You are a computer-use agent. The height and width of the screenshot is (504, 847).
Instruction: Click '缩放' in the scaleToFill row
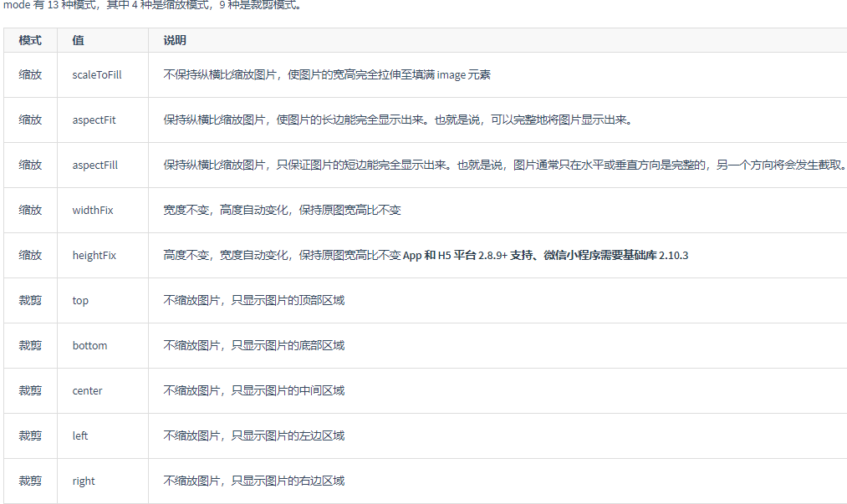30,75
